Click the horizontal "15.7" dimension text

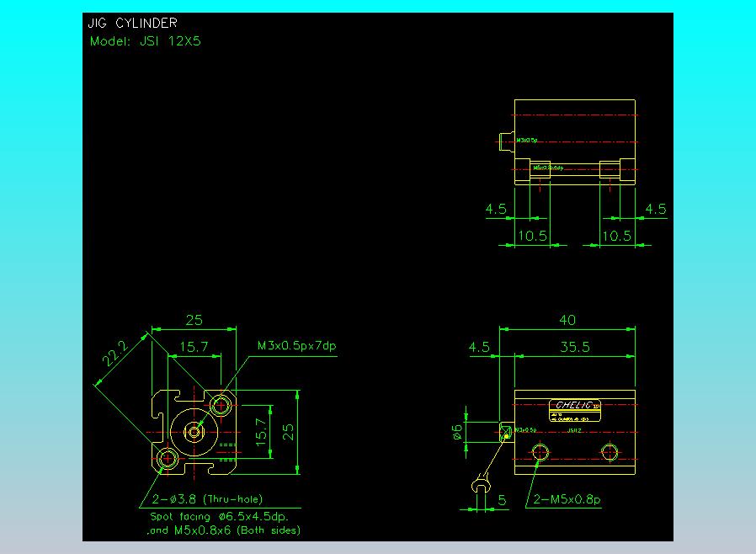[194, 346]
